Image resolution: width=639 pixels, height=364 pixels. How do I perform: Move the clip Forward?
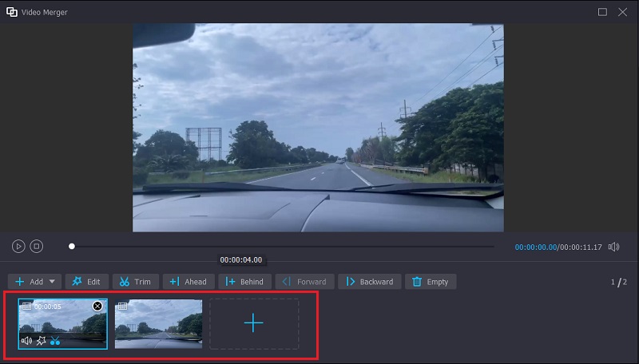pyautogui.click(x=304, y=282)
